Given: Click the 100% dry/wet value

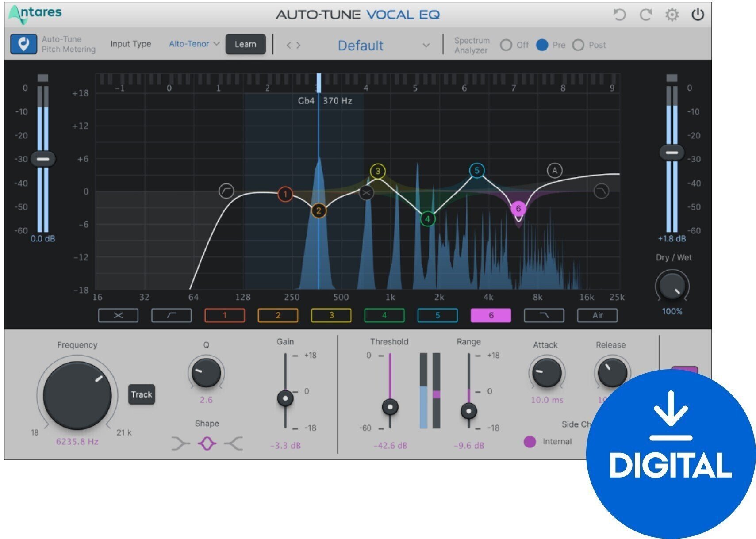Looking at the screenshot, I should [x=672, y=311].
